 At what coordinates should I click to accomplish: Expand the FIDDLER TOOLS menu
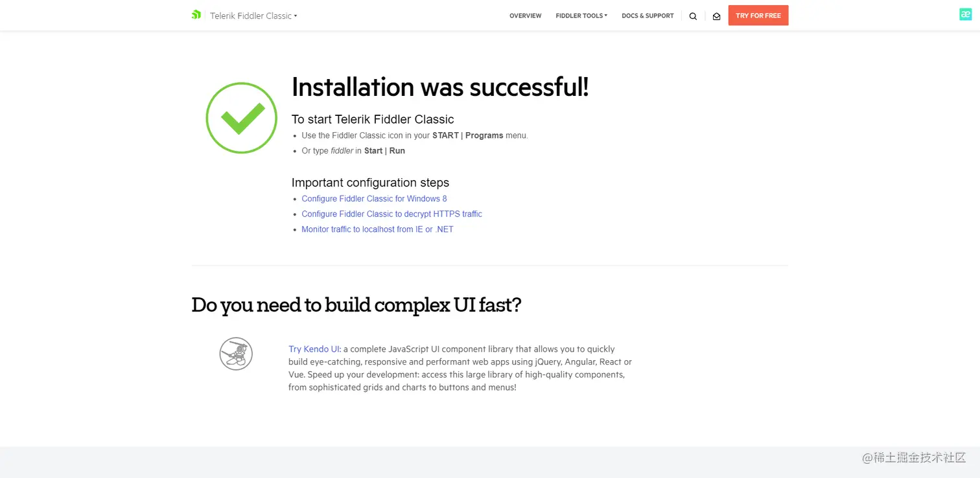click(x=581, y=16)
